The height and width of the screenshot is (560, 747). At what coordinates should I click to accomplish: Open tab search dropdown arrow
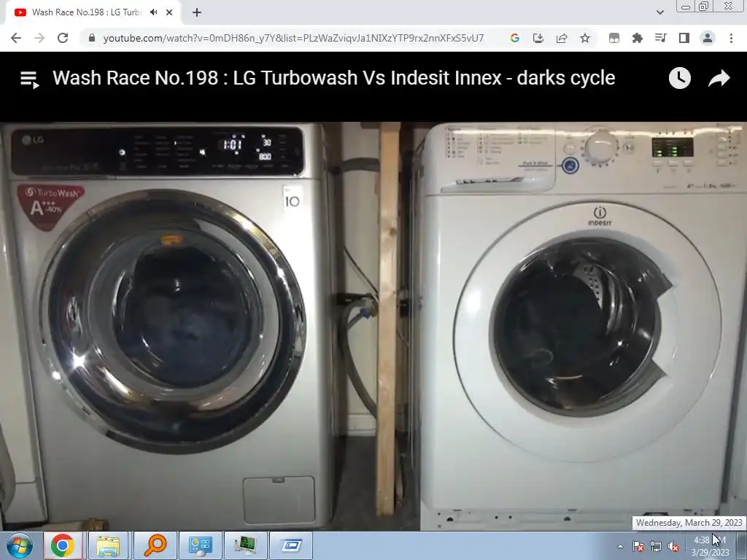[659, 12]
